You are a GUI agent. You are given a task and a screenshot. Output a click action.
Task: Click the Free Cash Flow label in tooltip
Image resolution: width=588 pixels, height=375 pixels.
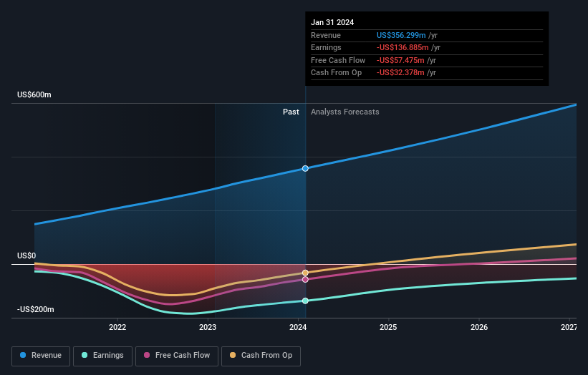(x=338, y=60)
